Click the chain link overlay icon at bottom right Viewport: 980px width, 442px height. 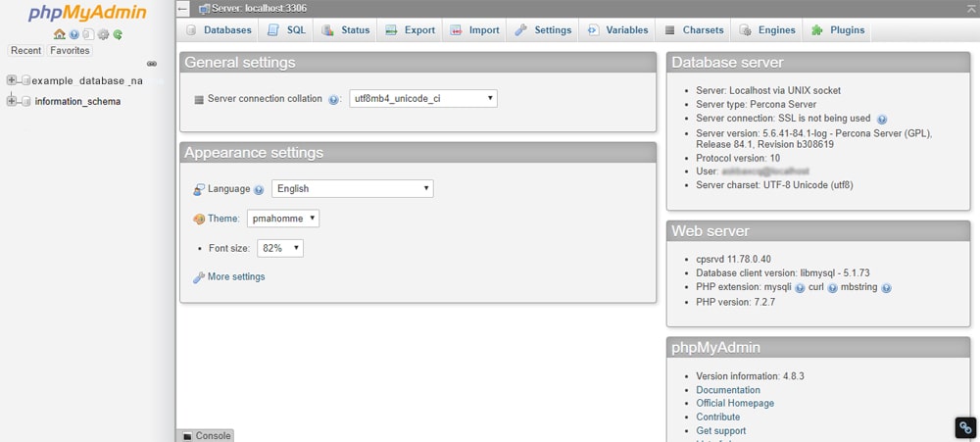965,427
